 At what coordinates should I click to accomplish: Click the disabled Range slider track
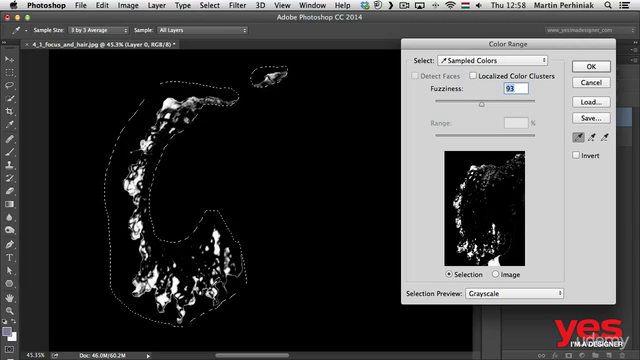pyautogui.click(x=485, y=135)
